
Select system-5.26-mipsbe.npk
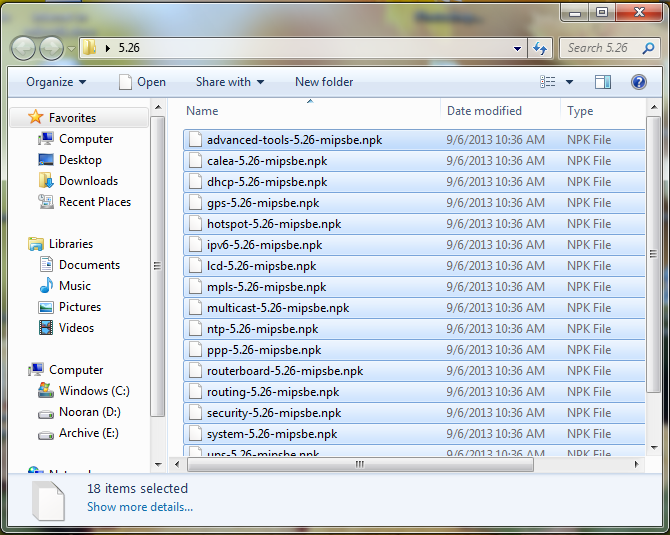[414, 434]
